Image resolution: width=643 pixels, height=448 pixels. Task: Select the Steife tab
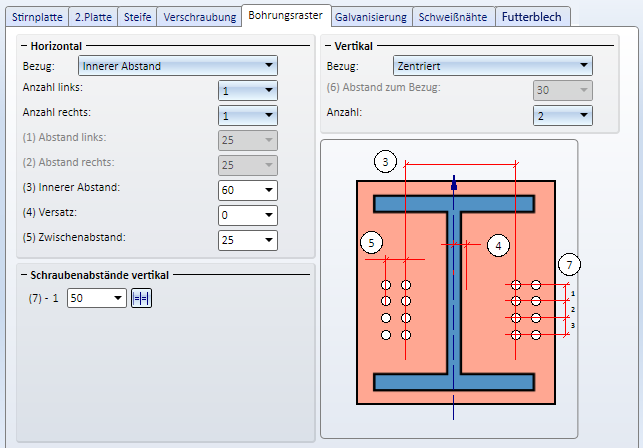[137, 17]
